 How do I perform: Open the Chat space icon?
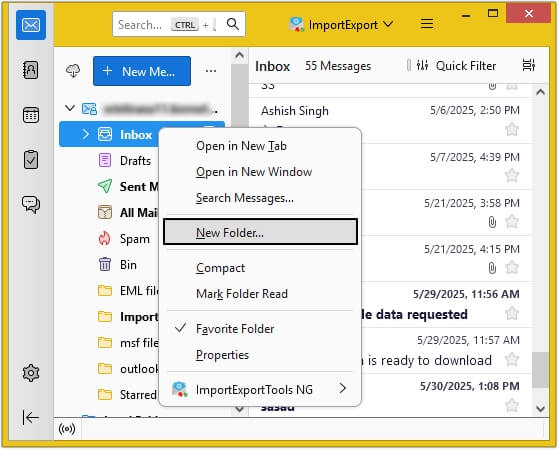(x=31, y=204)
